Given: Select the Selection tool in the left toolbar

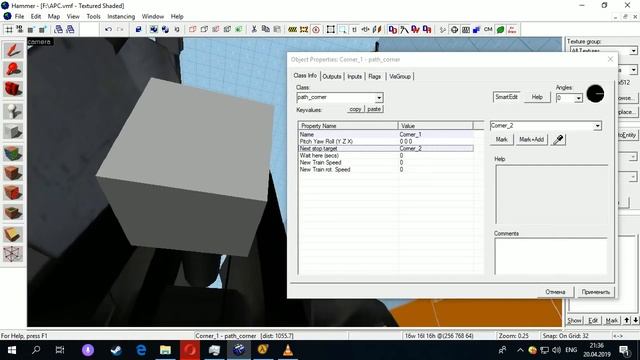Looking at the screenshot, I should 13,50.
